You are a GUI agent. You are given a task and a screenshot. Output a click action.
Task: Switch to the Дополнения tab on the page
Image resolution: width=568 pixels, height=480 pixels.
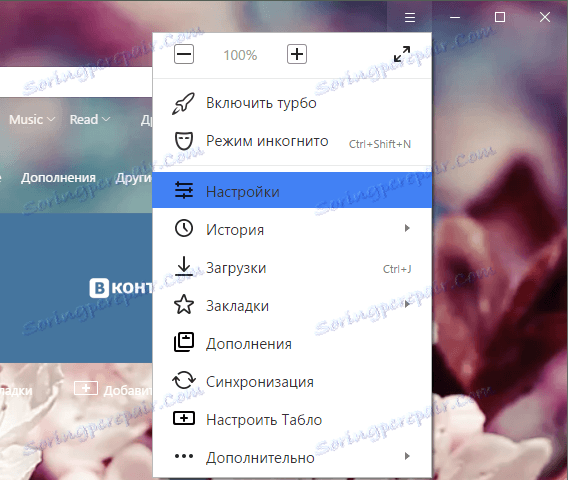[58, 178]
